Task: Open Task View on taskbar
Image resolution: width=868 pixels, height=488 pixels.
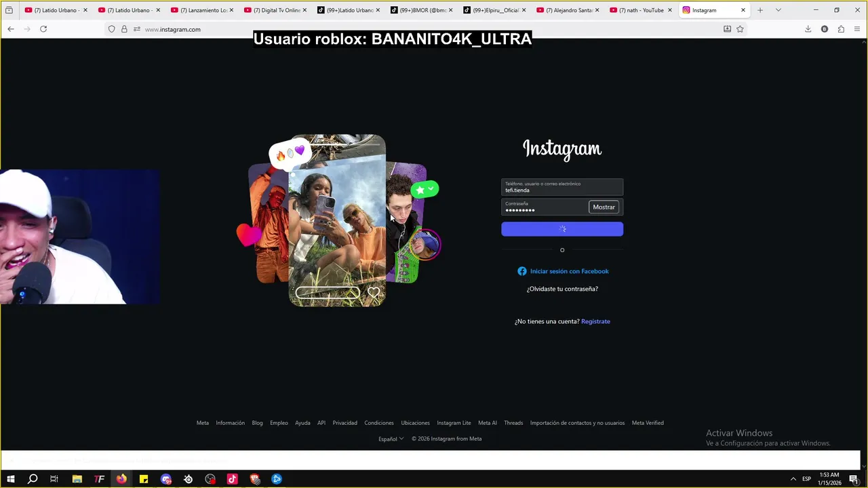Action: (54, 479)
